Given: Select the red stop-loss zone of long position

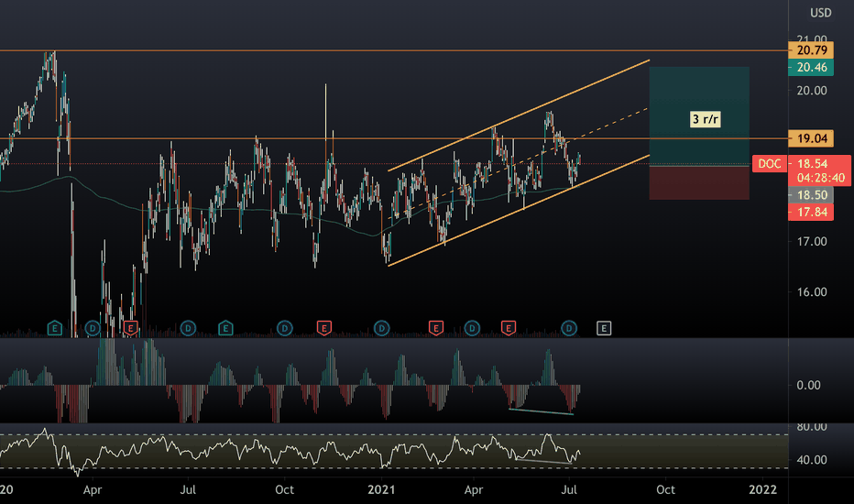Looking at the screenshot, I should (x=699, y=183).
